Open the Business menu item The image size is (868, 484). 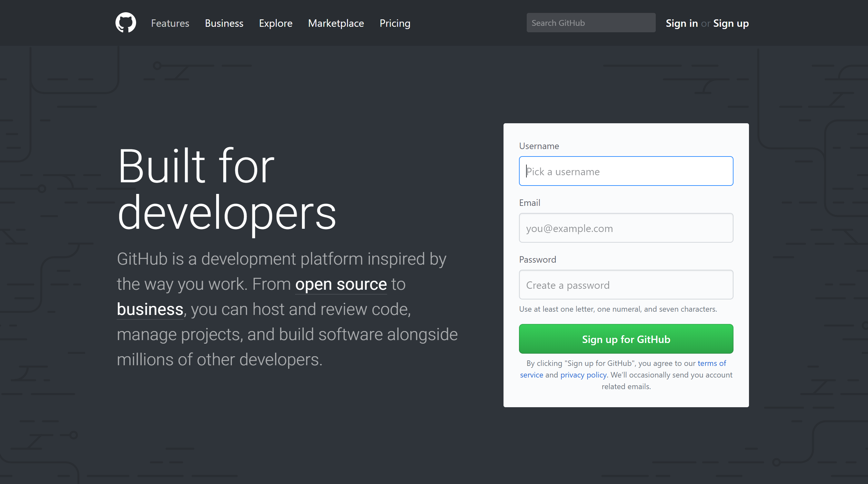click(224, 23)
